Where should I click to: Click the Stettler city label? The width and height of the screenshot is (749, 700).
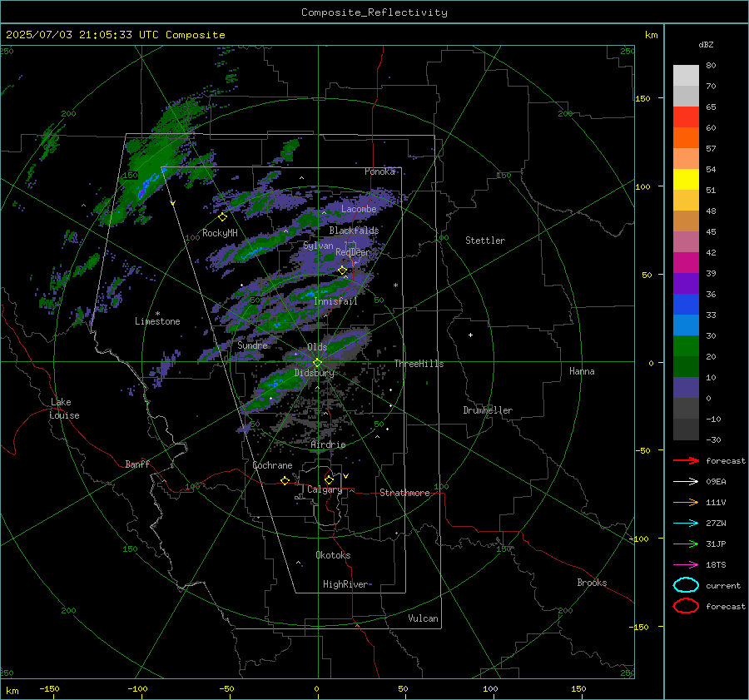(485, 241)
